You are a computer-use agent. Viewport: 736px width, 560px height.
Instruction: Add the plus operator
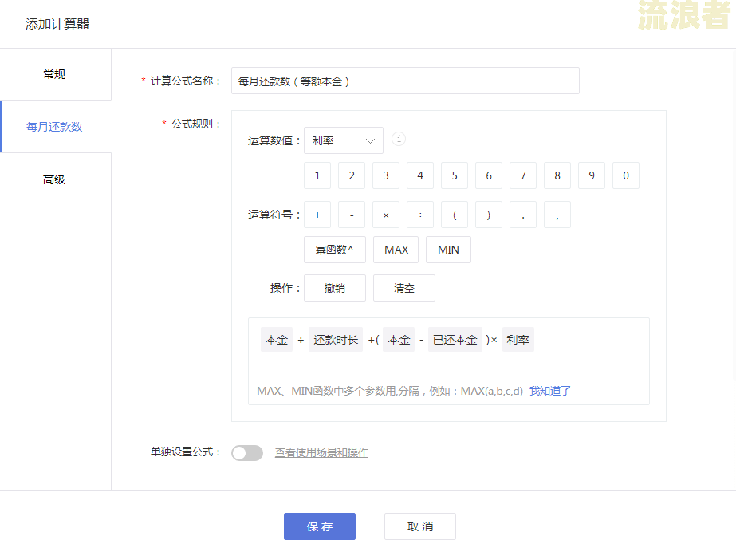tap(317, 215)
